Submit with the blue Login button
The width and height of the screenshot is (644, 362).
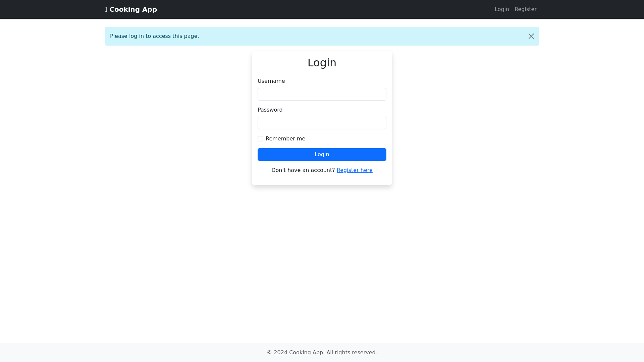[x=322, y=155]
